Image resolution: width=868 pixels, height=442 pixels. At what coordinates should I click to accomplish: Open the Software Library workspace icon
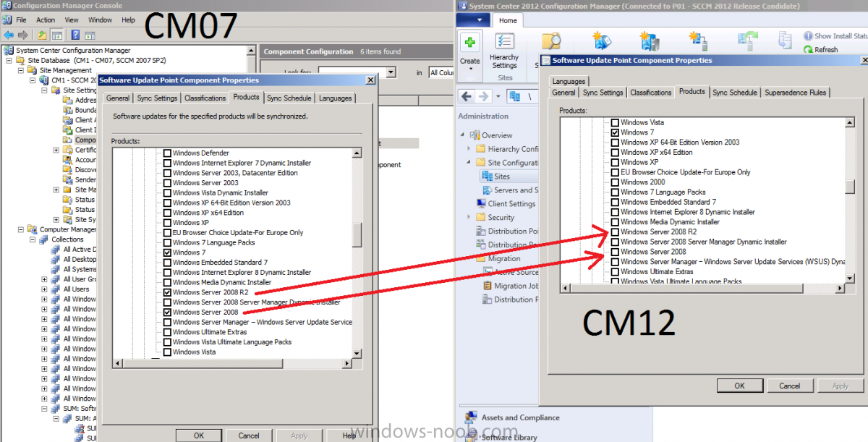469,437
